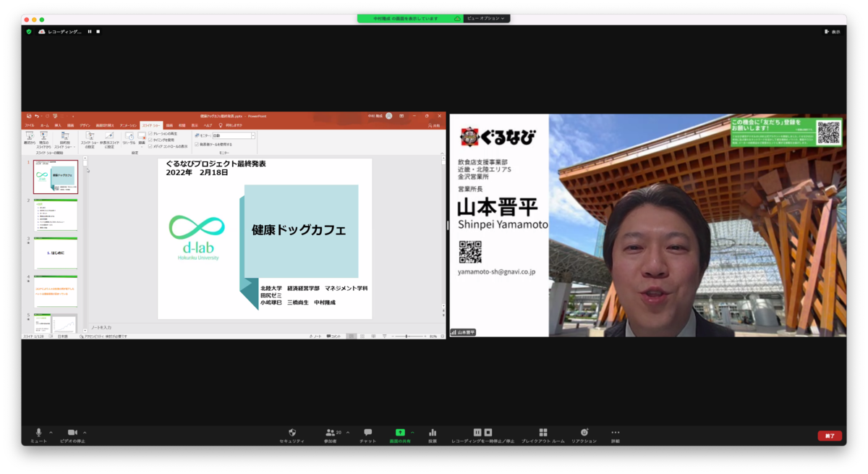Expand the video options arrow
This screenshot has height=474, width=868.
point(85,433)
